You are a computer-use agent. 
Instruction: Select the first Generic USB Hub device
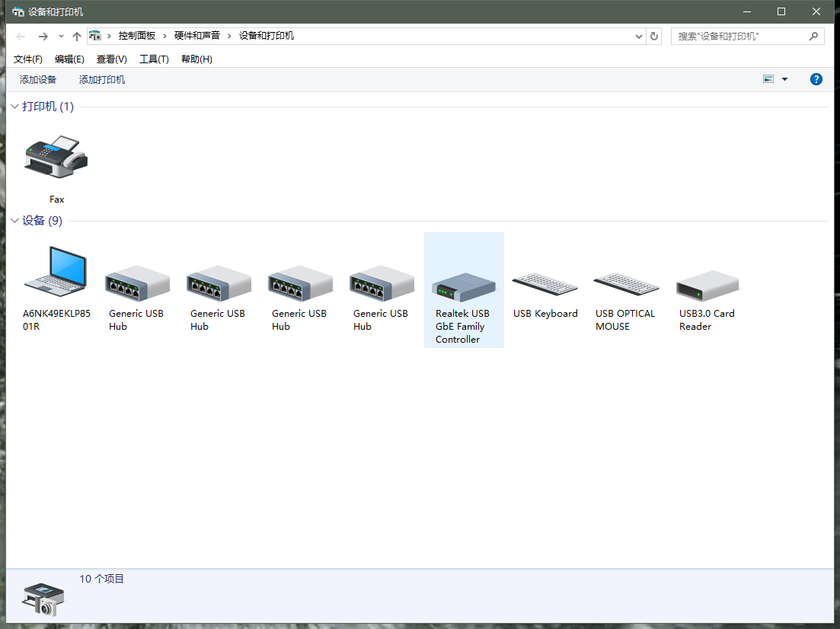(137, 282)
